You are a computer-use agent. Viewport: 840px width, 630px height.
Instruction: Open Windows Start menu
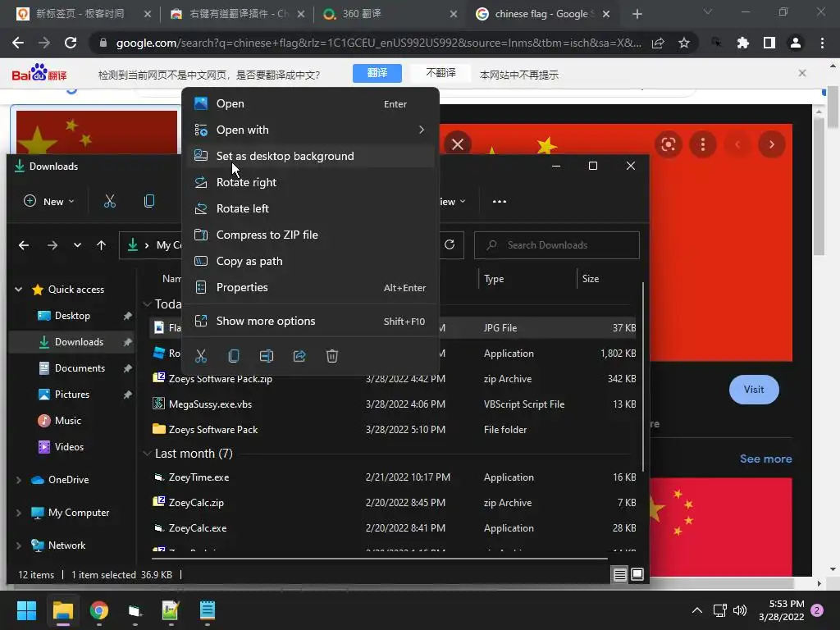27,610
